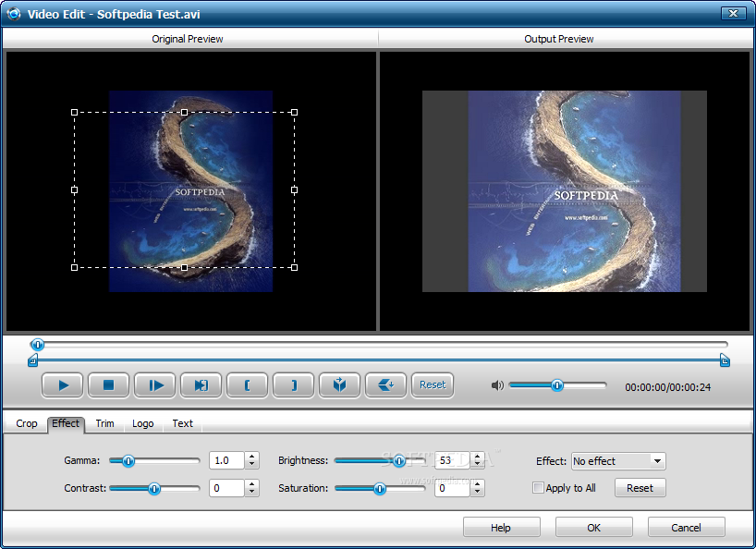This screenshot has height=549, width=756.
Task: Click the Brightness slider thumb
Action: tap(399, 461)
